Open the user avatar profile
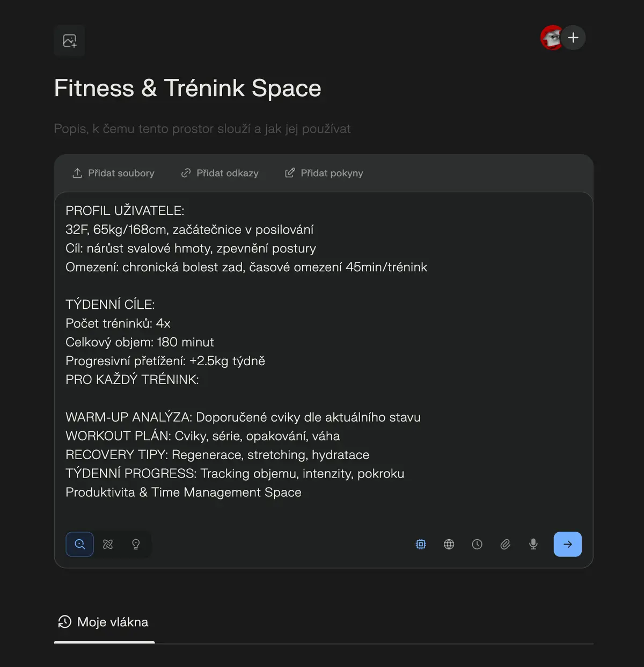The height and width of the screenshot is (667, 644). (x=551, y=38)
